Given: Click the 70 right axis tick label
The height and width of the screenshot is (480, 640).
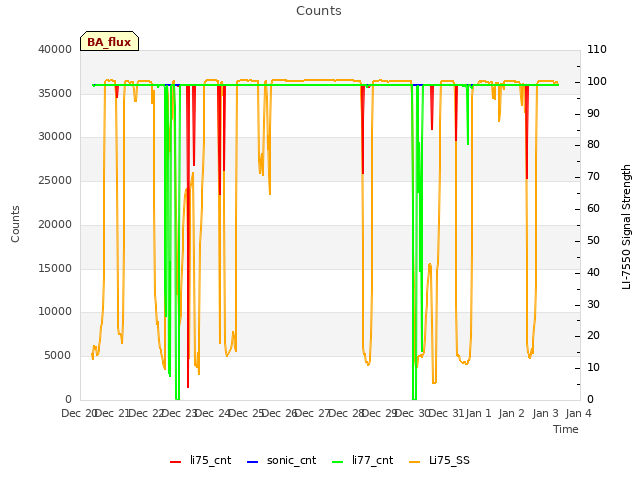Looking at the screenshot, I should point(593,177).
